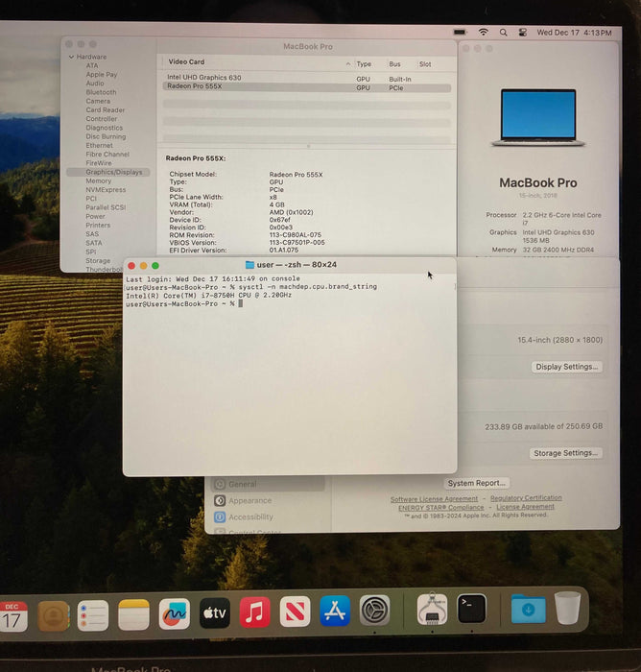Select Memory in the hardware list
641x672 pixels.
point(99,180)
